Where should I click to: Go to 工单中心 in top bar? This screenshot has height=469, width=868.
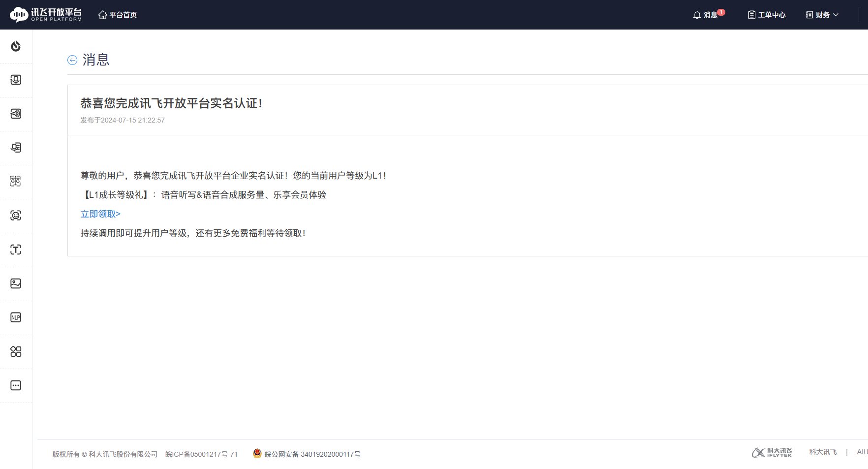point(767,15)
